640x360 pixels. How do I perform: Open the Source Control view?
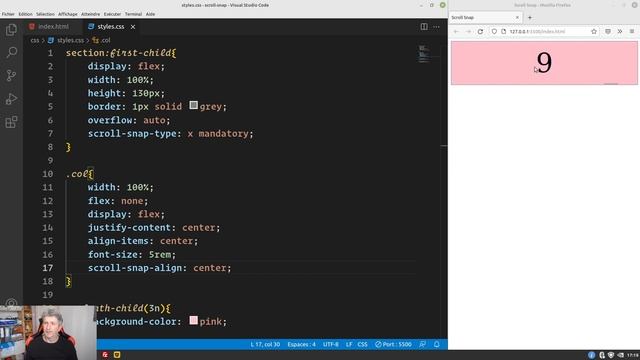11,76
